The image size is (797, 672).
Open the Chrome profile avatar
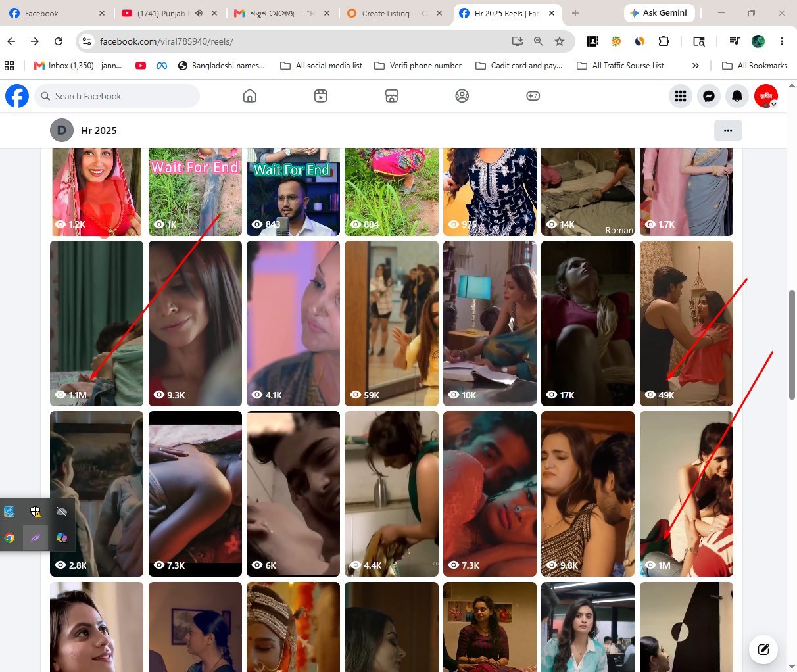tap(758, 41)
